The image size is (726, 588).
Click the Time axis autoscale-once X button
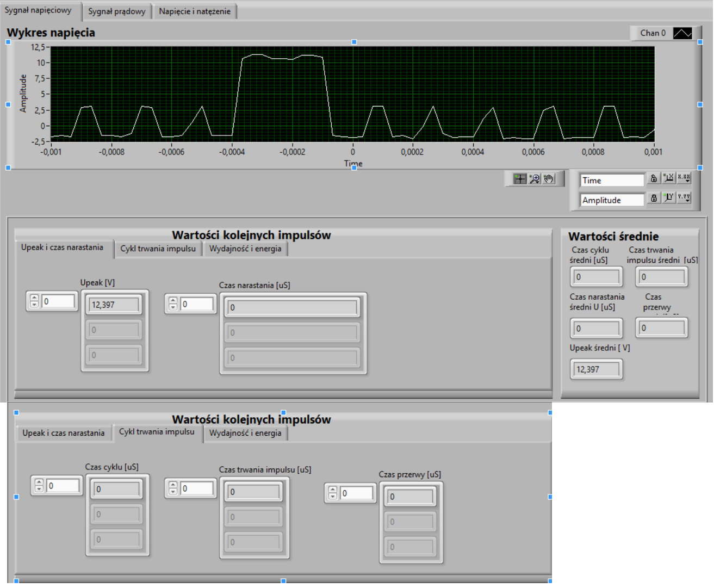669,178
